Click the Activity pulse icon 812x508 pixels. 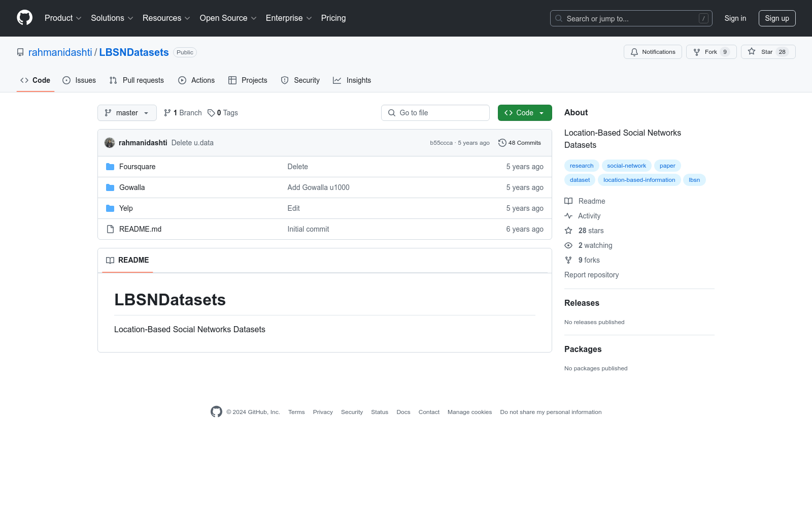pos(568,216)
